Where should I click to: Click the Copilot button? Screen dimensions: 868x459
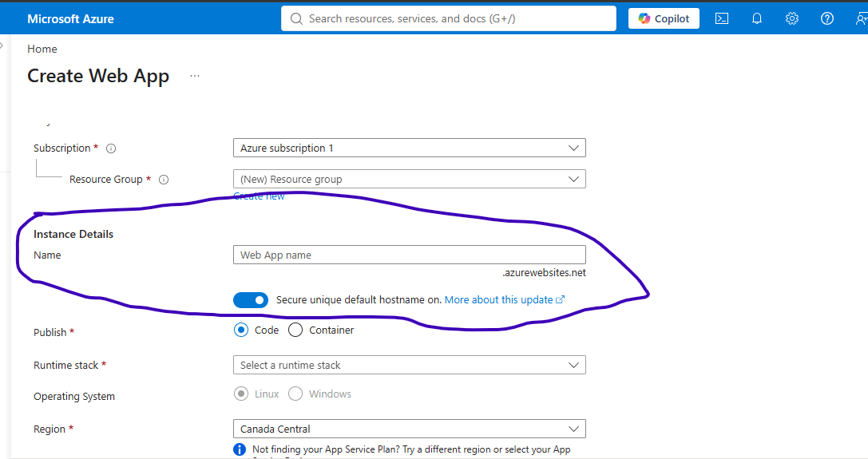click(664, 18)
